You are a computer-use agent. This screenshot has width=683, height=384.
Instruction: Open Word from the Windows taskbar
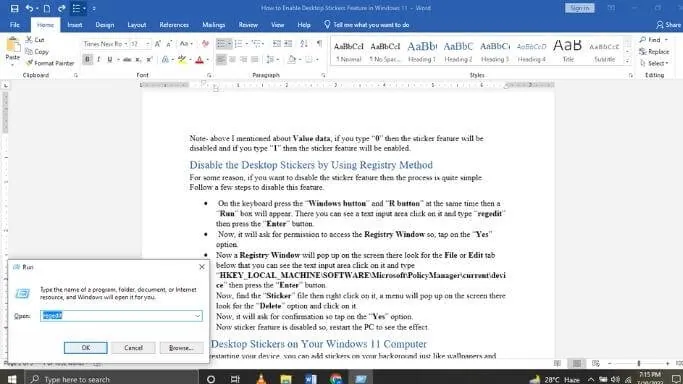311,379
